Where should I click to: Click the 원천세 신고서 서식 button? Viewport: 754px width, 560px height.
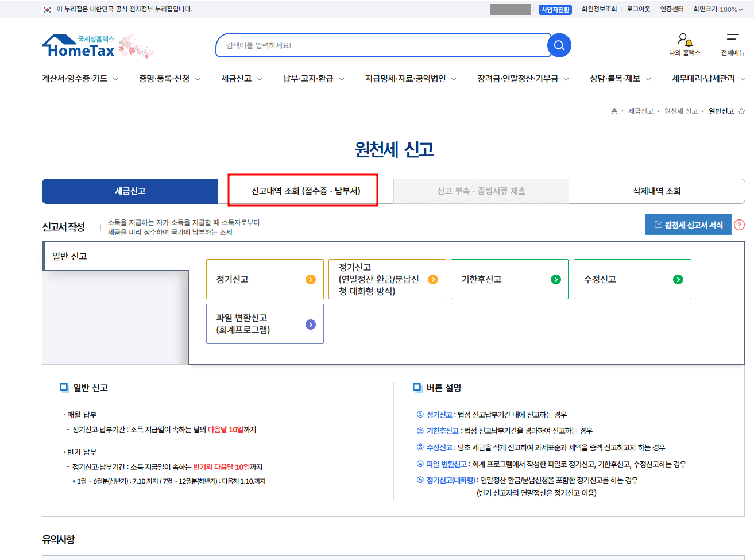[688, 224]
